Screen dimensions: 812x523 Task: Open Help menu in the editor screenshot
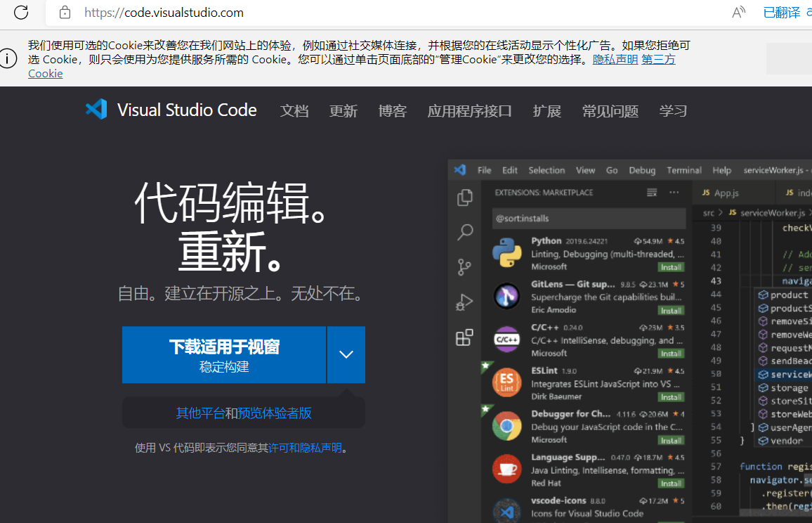pyautogui.click(x=722, y=170)
